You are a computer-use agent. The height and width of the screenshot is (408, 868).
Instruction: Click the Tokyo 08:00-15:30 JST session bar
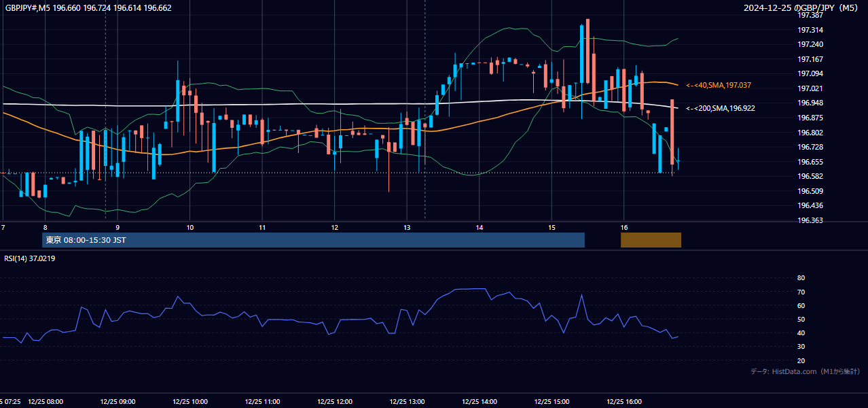click(x=313, y=240)
